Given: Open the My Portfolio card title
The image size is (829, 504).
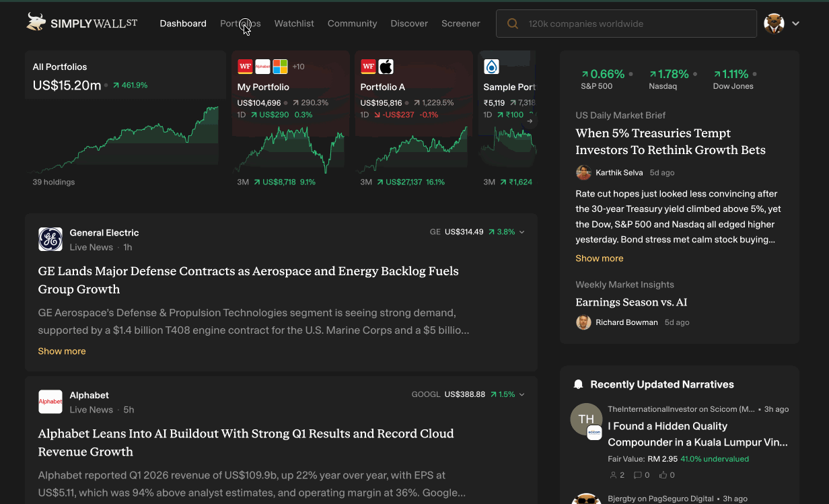Looking at the screenshot, I should (263, 87).
